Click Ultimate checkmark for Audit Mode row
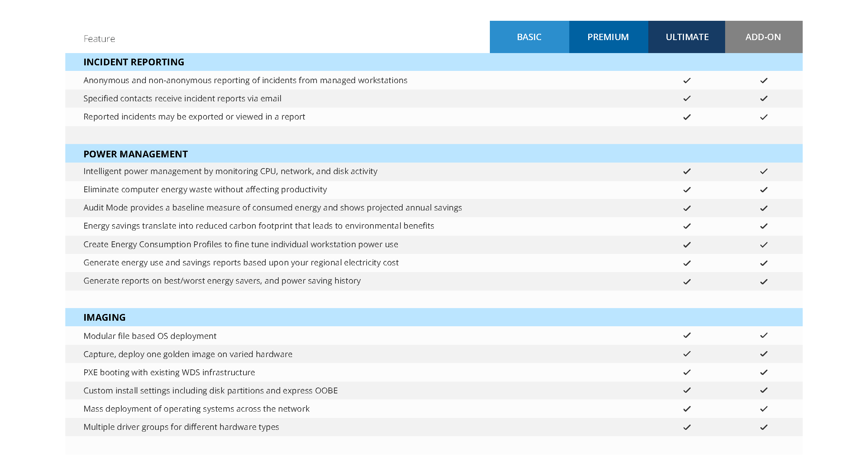The height and width of the screenshot is (461, 868). (x=687, y=208)
